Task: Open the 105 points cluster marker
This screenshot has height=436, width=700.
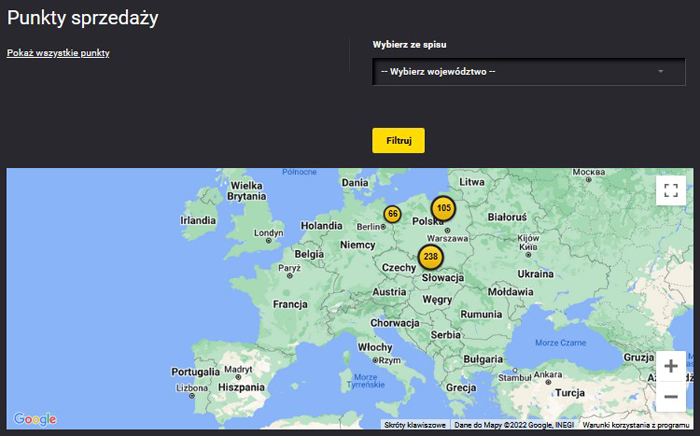Action: (444, 208)
